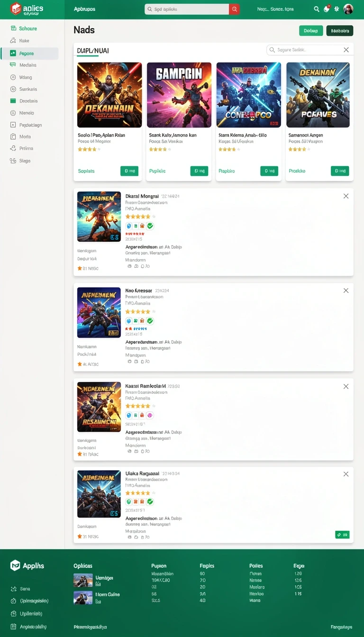Image resolution: width=364 pixels, height=637 pixels.
Task: Click the Docstais sidebar icon
Action: (13, 101)
